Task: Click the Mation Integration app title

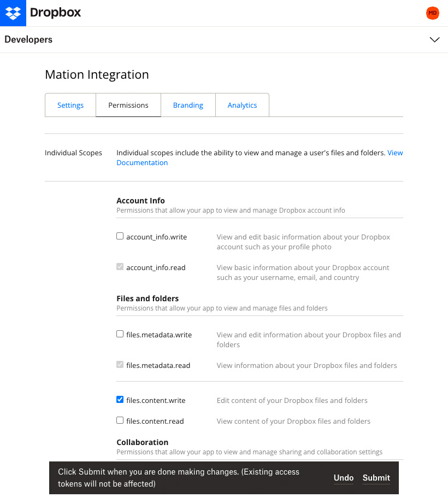Action: pyautogui.click(x=97, y=74)
